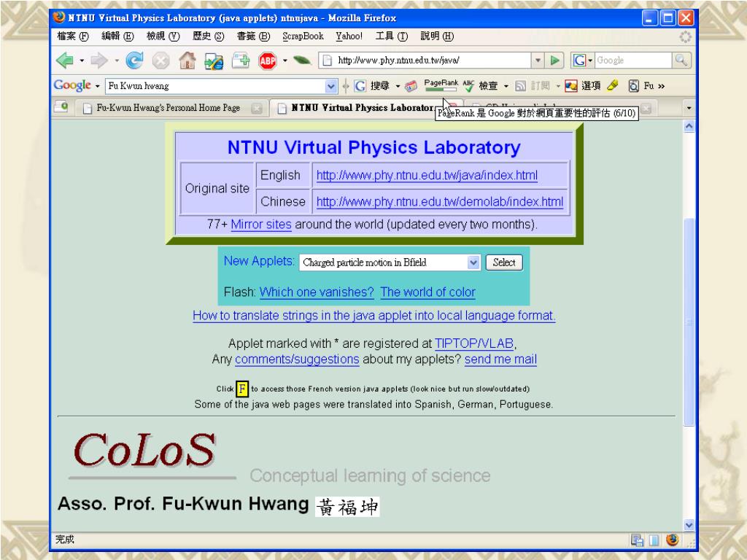Click the red ABP Adblock icon

[x=268, y=61]
